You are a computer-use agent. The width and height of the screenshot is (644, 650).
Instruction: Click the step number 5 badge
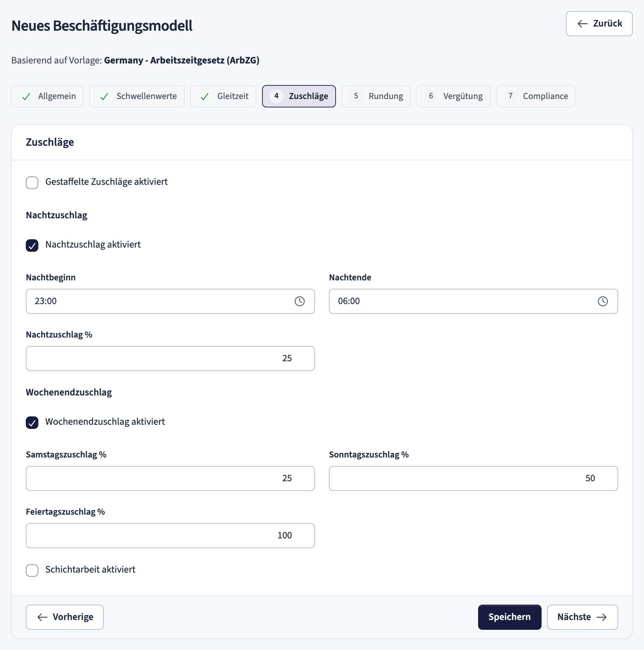[x=356, y=96]
